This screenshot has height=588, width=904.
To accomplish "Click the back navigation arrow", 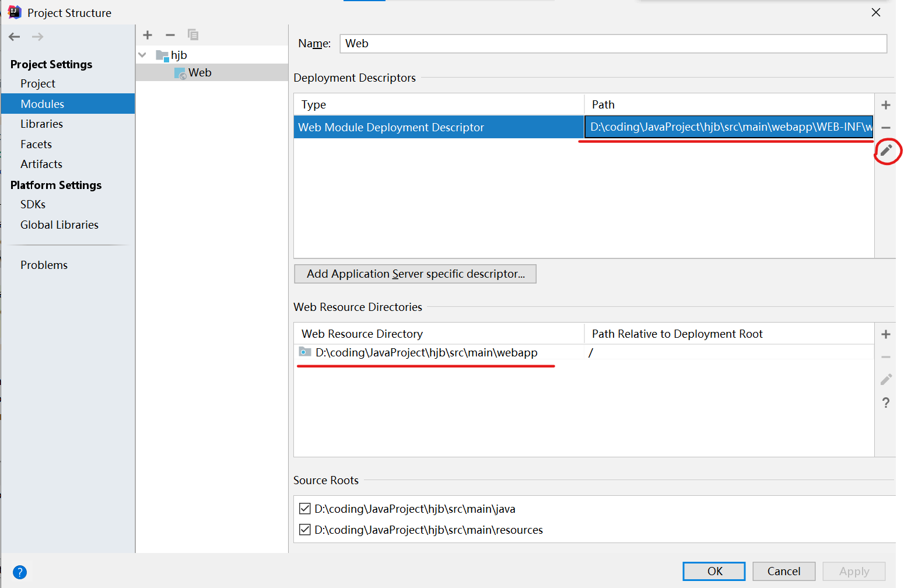I will point(15,37).
